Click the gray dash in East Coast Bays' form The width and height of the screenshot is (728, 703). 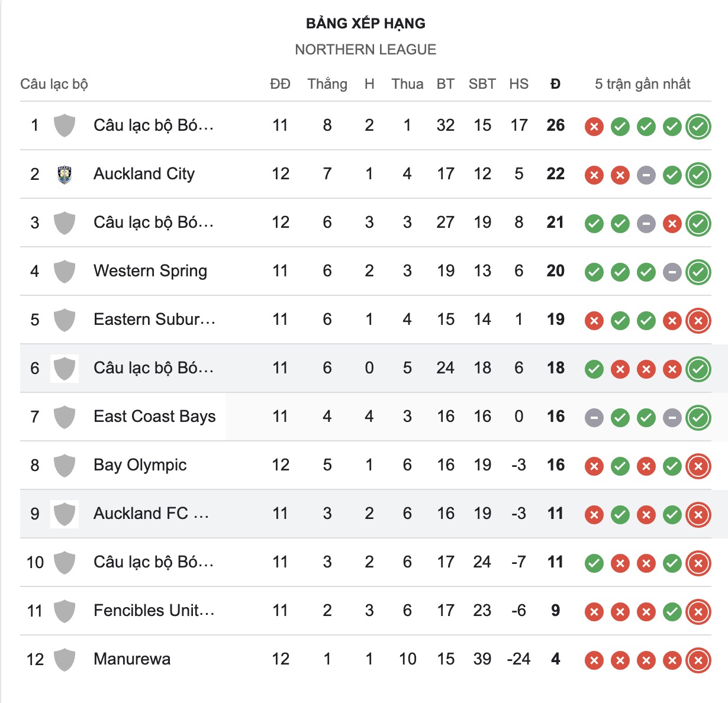coord(594,417)
